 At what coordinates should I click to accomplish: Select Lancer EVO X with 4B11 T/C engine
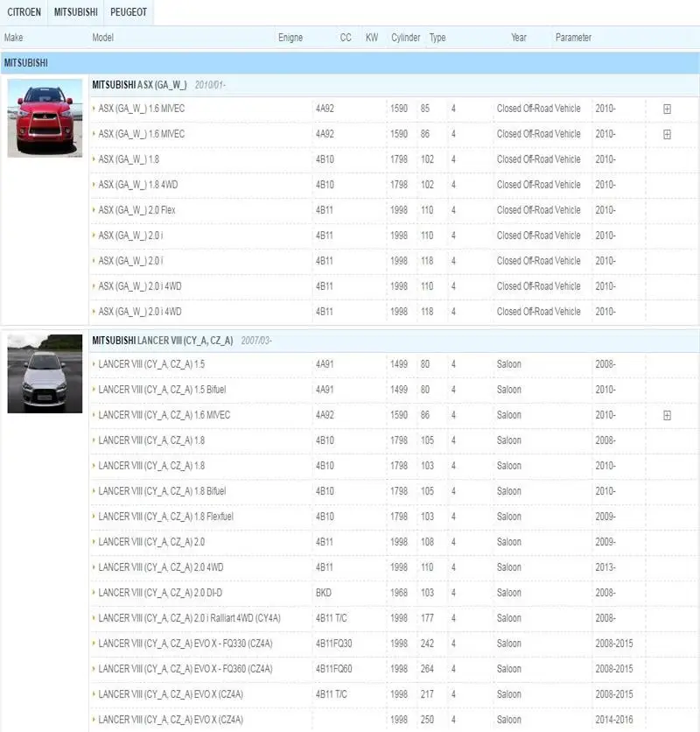pos(171,694)
